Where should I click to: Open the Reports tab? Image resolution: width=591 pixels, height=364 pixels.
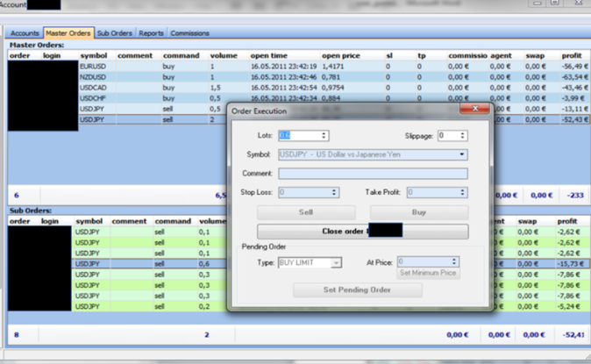pos(151,33)
